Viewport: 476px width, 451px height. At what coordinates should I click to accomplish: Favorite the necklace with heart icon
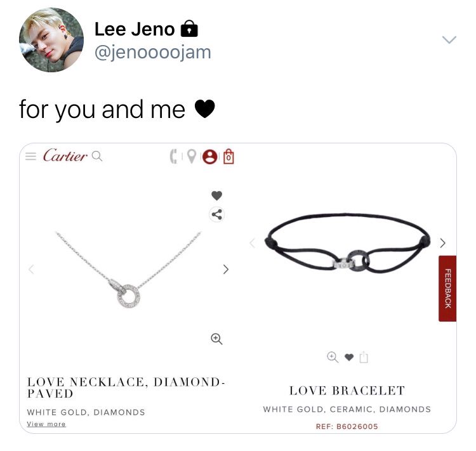click(217, 196)
